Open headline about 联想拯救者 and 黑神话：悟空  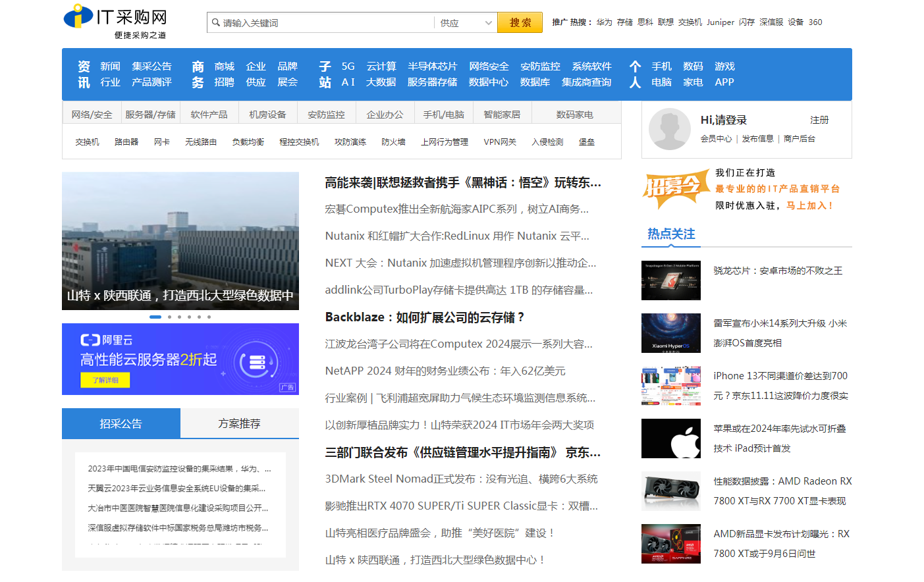pyautogui.click(x=463, y=182)
